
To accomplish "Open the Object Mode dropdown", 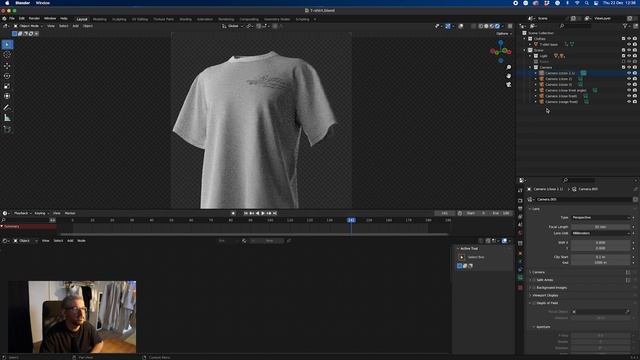I will 29,26.
